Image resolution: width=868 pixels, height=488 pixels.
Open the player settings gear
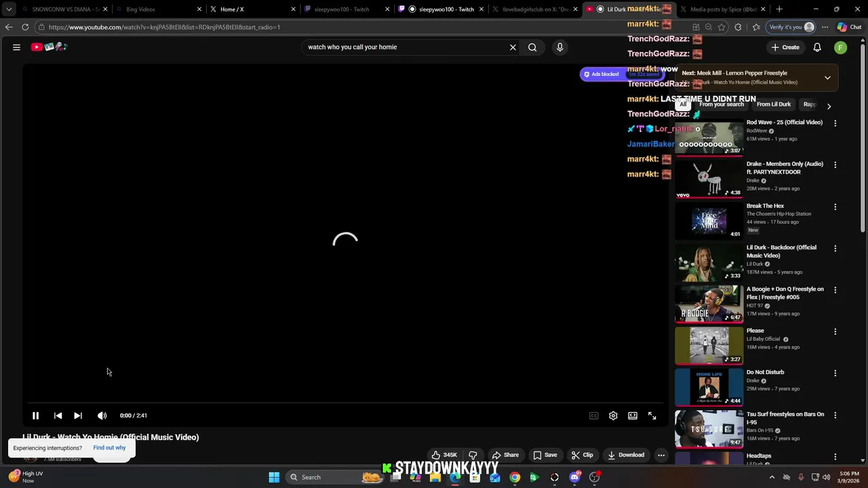coord(613,415)
